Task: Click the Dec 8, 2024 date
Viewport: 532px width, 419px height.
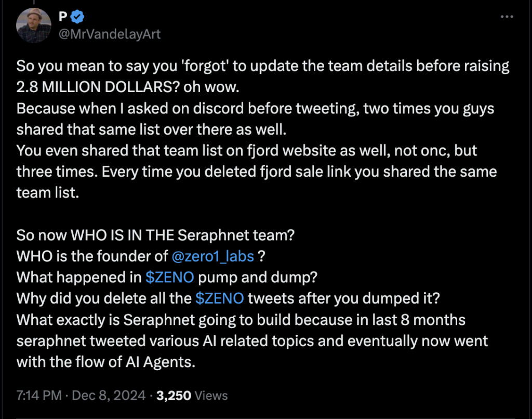Action: [x=109, y=396]
